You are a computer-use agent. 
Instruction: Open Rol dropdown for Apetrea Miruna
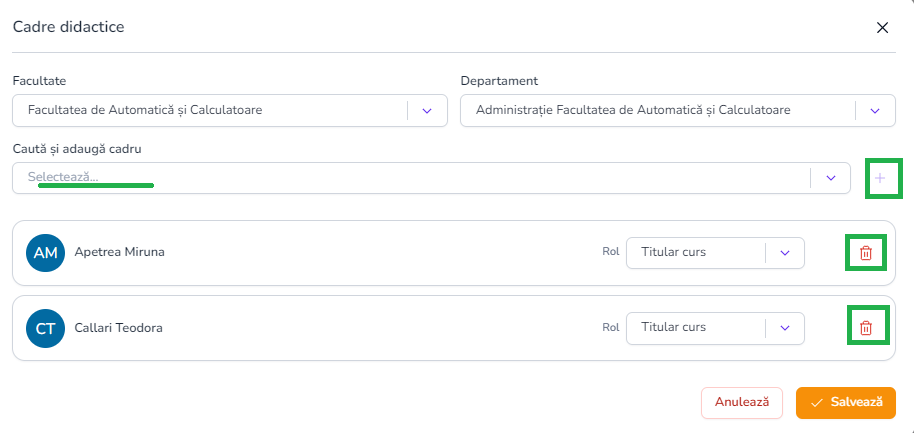[x=695, y=252]
